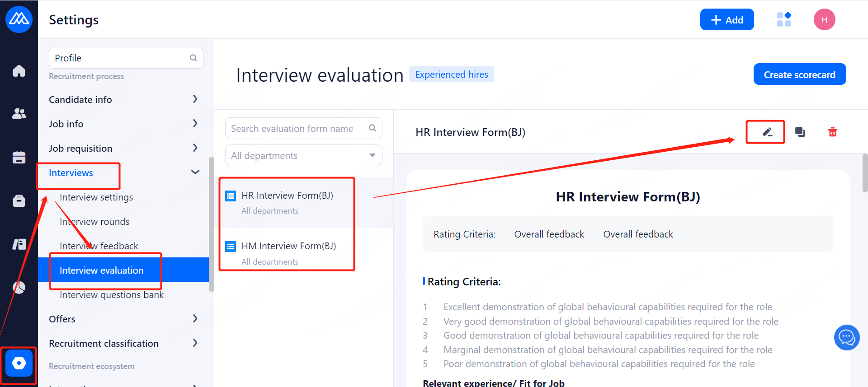Click the pencil edit icon for the form
Image resolution: width=868 pixels, height=387 pixels.
coord(767,132)
